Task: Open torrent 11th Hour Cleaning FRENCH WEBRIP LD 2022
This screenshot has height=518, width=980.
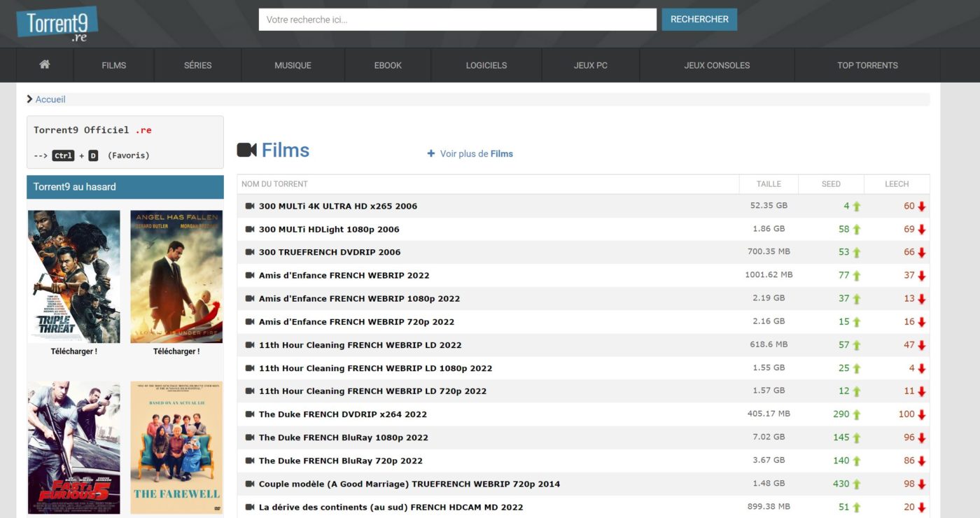Action: [360, 345]
